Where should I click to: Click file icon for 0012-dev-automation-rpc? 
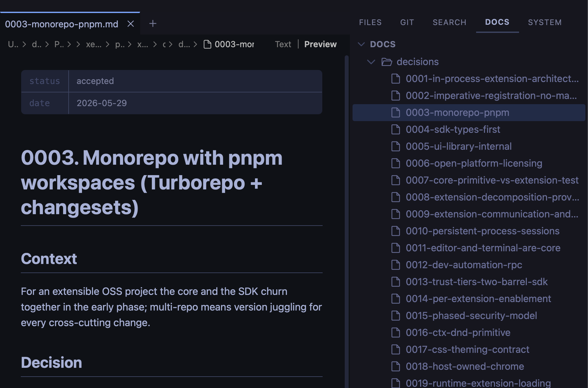pyautogui.click(x=395, y=265)
